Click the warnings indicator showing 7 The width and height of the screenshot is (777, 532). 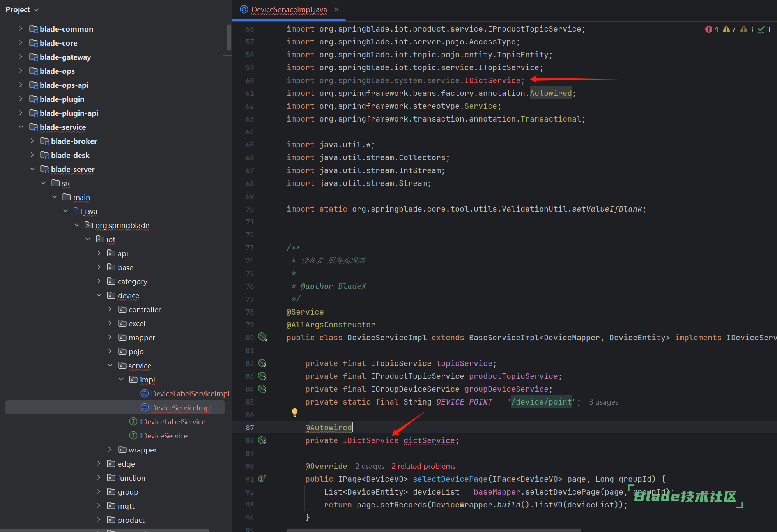coord(729,29)
